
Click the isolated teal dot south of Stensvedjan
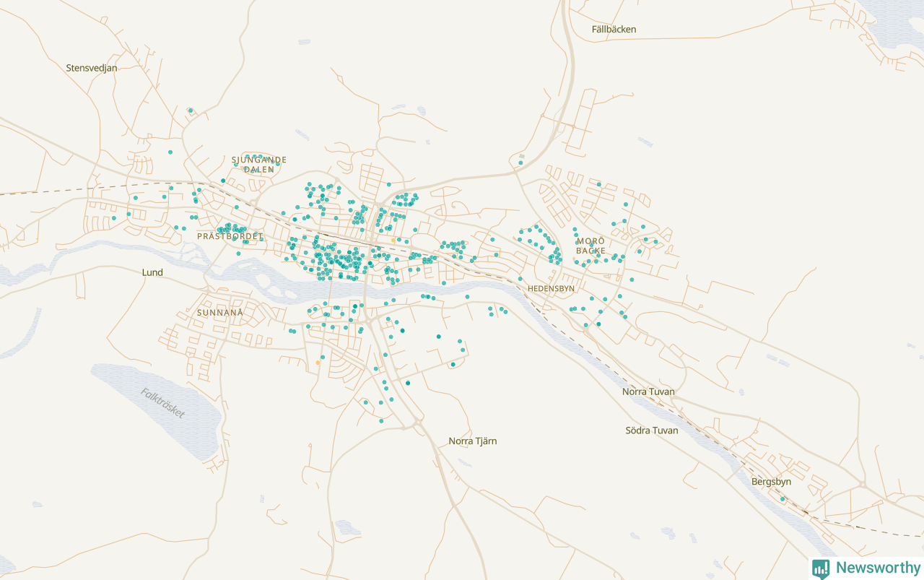190,111
